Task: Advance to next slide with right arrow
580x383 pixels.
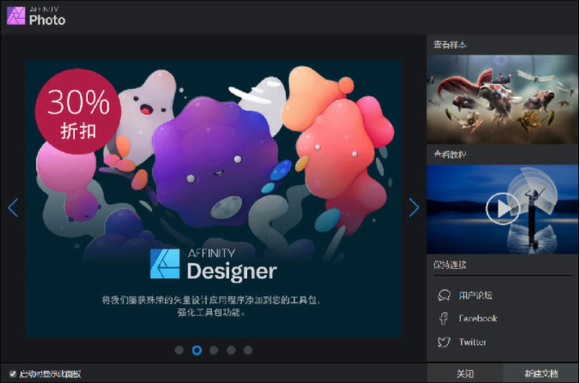Action: pyautogui.click(x=414, y=207)
